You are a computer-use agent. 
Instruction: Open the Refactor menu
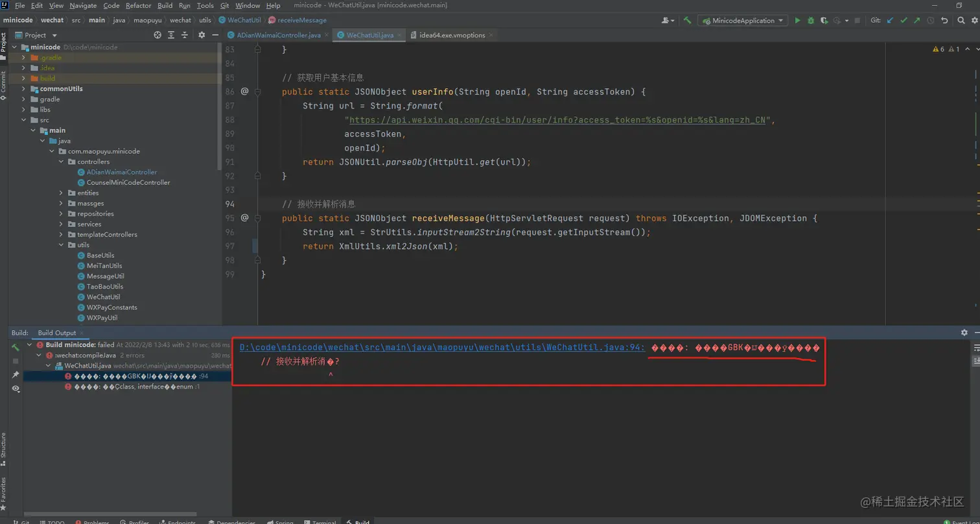[x=138, y=5]
